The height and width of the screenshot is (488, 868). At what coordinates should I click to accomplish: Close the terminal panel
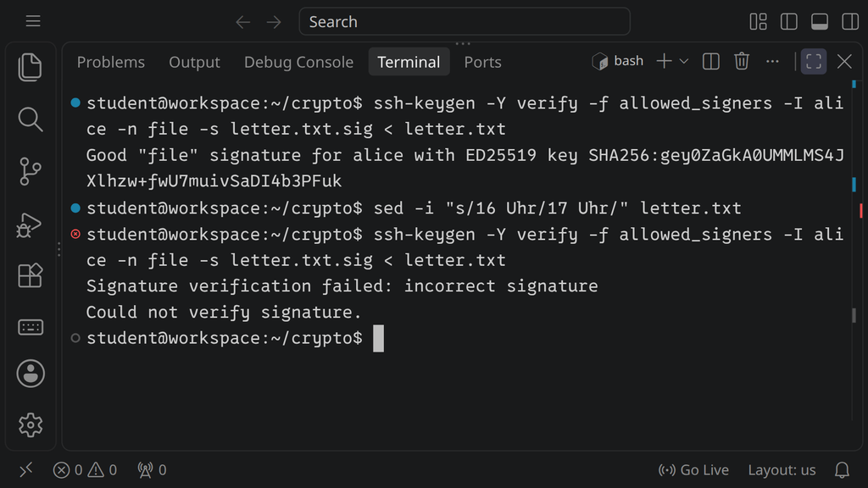(844, 61)
